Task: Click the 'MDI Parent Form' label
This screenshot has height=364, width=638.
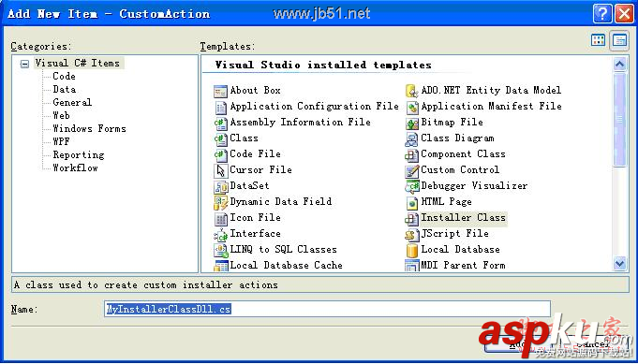Action: [x=463, y=266]
